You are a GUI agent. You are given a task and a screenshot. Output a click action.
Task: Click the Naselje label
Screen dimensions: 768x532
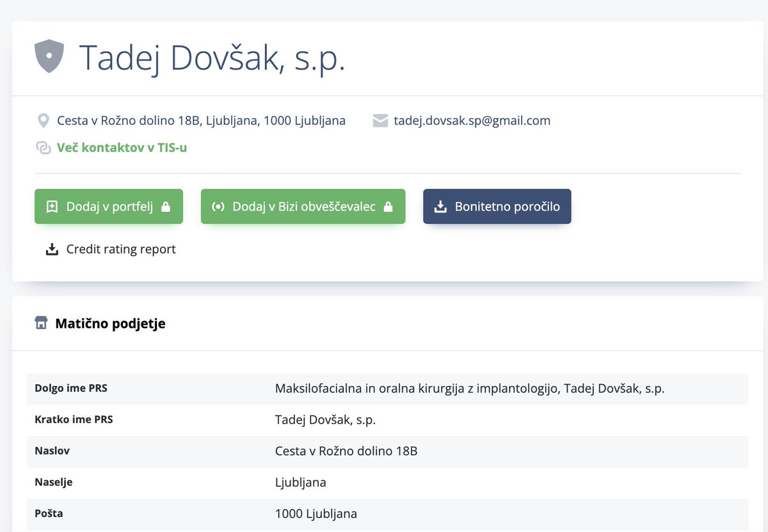point(54,482)
